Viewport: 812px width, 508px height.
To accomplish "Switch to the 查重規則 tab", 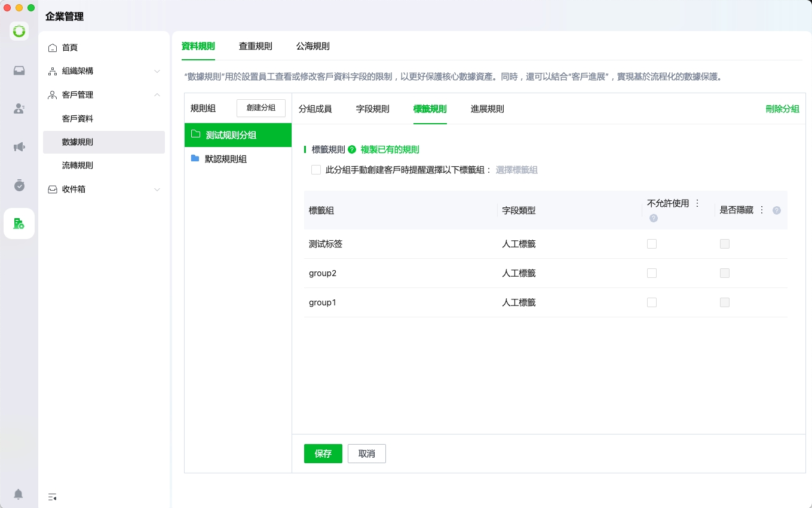I will coord(256,46).
